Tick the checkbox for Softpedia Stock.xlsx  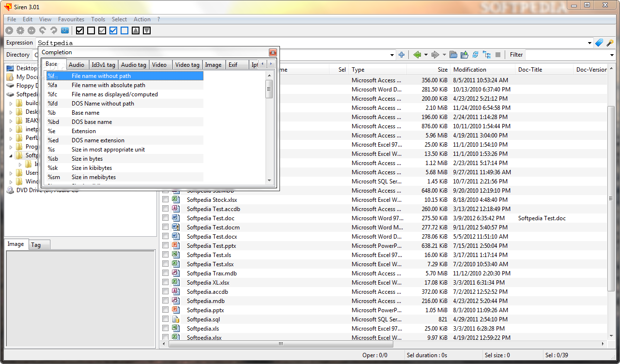point(166,199)
